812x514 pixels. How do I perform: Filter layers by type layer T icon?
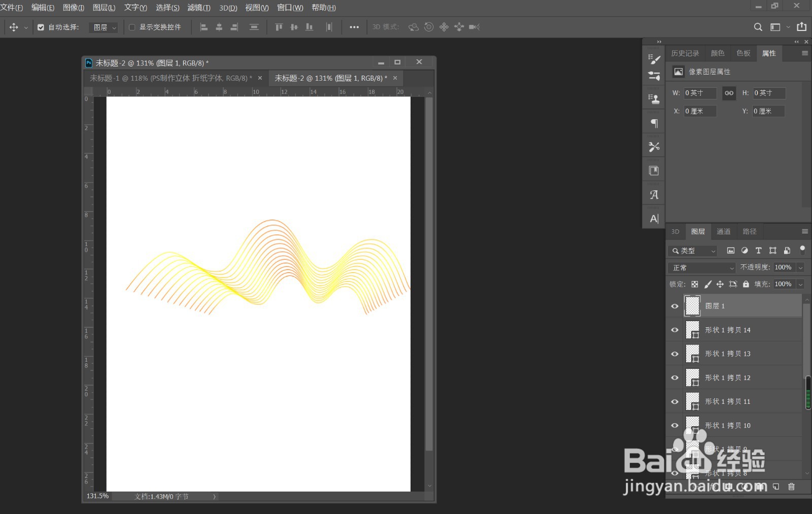click(758, 251)
